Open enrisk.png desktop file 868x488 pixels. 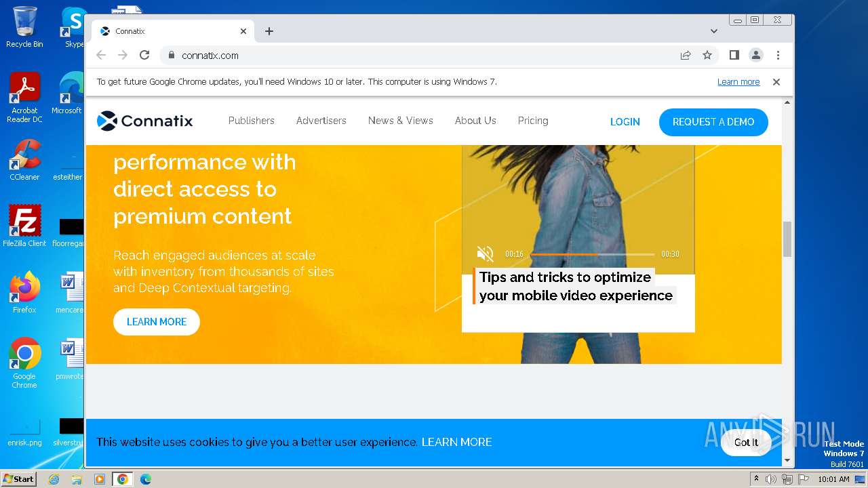coord(24,432)
